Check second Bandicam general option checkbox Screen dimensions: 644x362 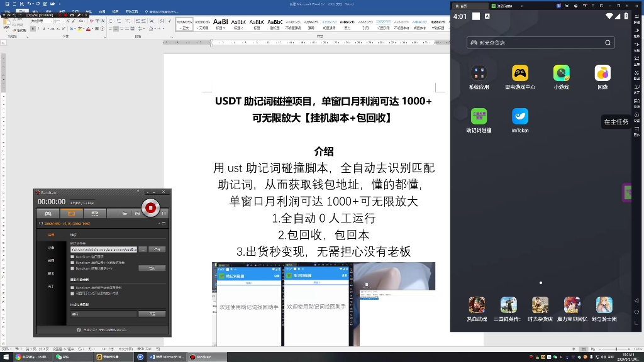(72, 263)
